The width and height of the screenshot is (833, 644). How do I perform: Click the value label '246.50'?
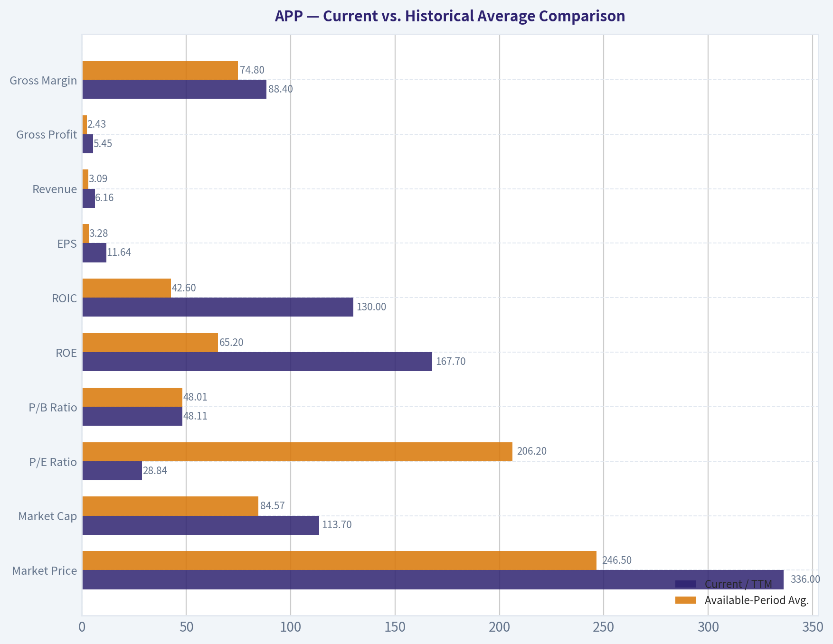(617, 560)
